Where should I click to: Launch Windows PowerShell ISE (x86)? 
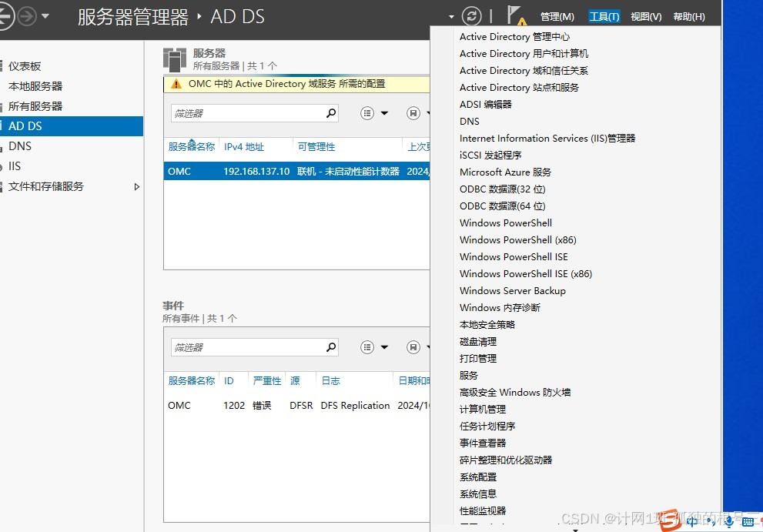click(x=526, y=274)
